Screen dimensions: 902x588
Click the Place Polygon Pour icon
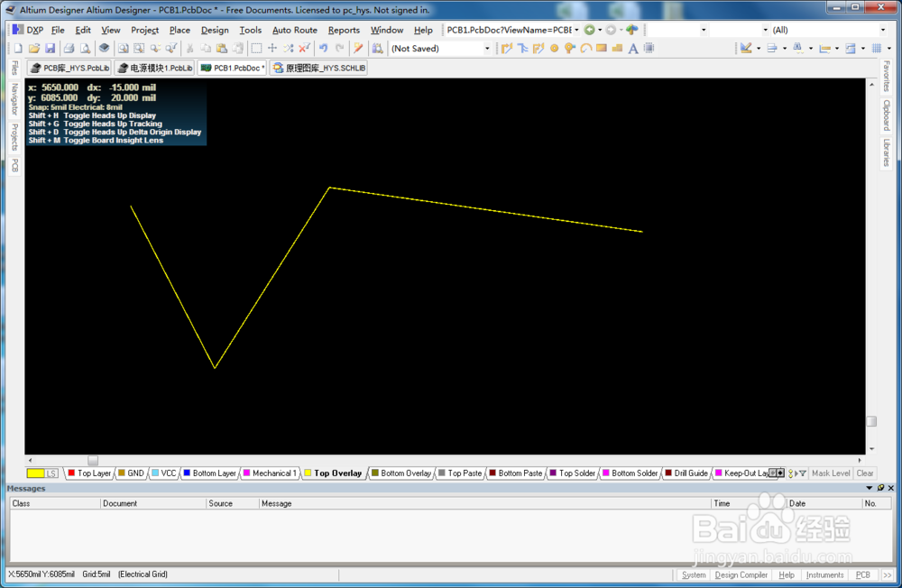click(x=617, y=49)
